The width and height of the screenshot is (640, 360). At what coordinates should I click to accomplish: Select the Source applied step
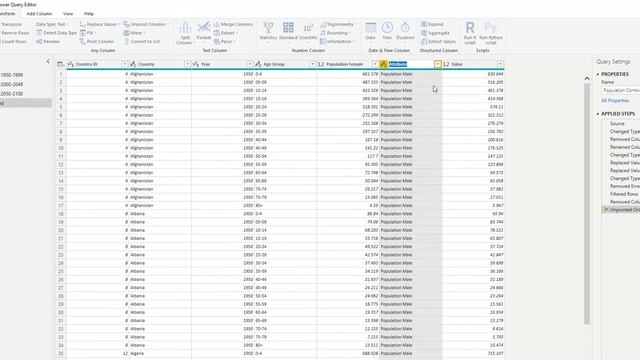point(617,124)
